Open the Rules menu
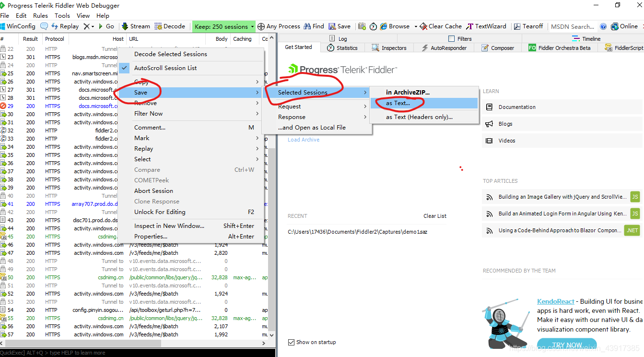 point(40,15)
